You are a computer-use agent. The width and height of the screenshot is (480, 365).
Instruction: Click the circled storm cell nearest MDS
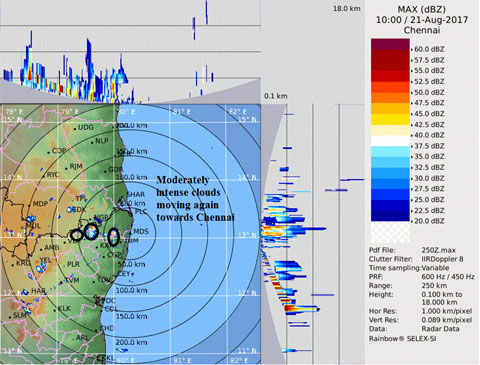tap(114, 237)
